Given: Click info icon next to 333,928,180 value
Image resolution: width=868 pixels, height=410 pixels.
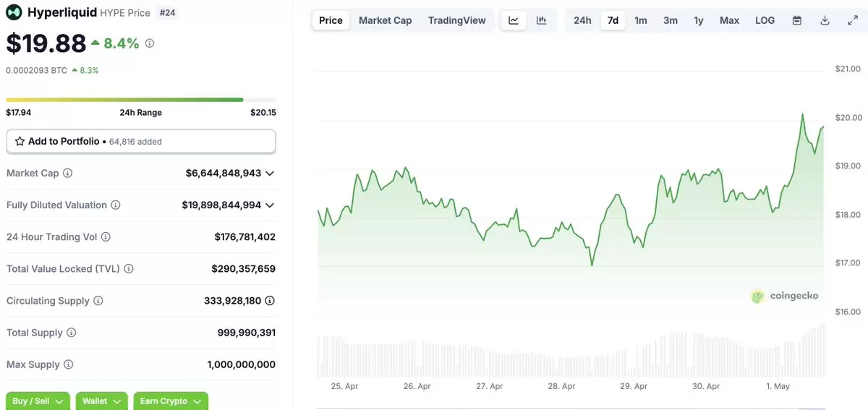Looking at the screenshot, I should (270, 301).
